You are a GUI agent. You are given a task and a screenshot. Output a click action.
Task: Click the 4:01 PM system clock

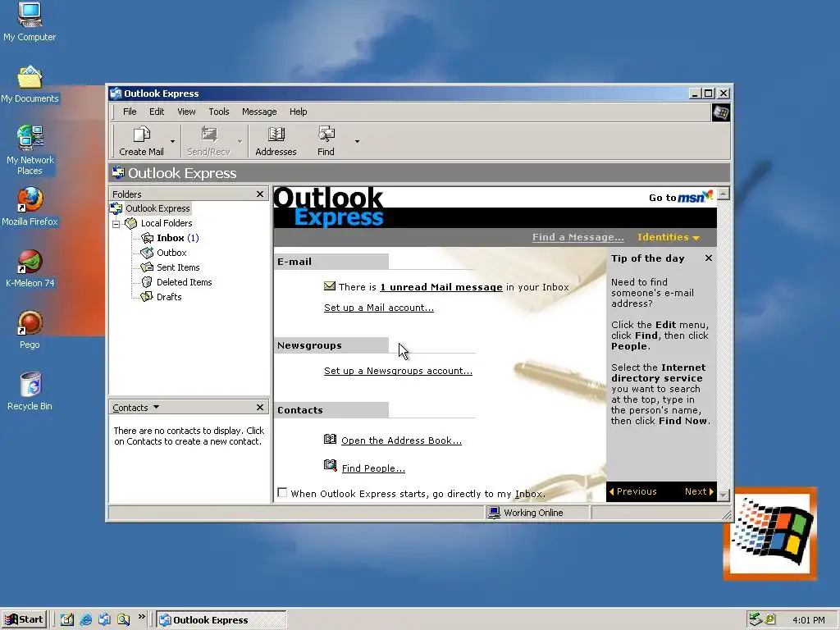tap(808, 620)
